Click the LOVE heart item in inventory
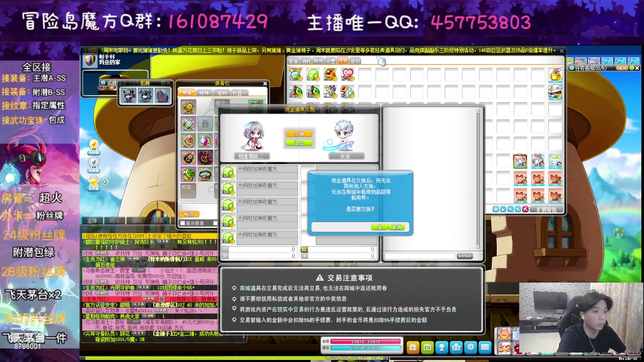This screenshot has height=362, width=644. pos(348,74)
